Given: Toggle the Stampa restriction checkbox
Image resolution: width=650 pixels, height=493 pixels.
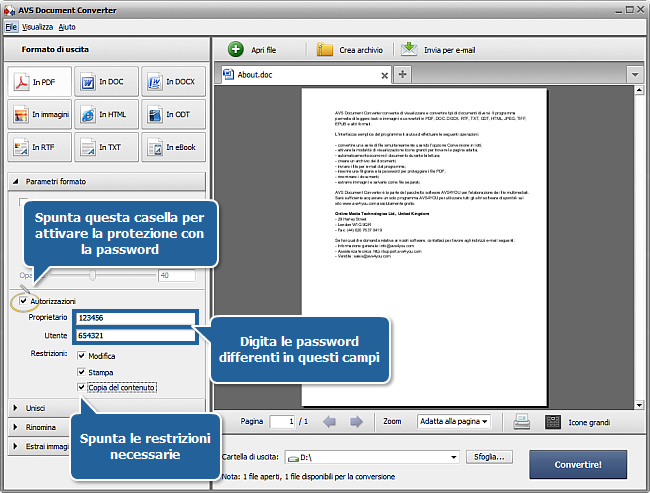Looking at the screenshot, I should pos(81,372).
